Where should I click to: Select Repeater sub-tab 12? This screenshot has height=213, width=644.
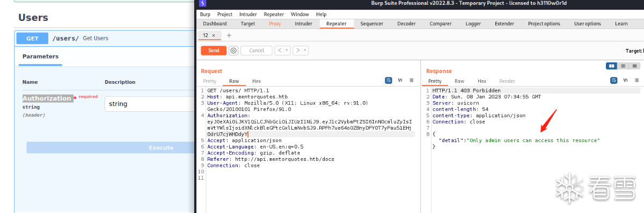point(206,35)
